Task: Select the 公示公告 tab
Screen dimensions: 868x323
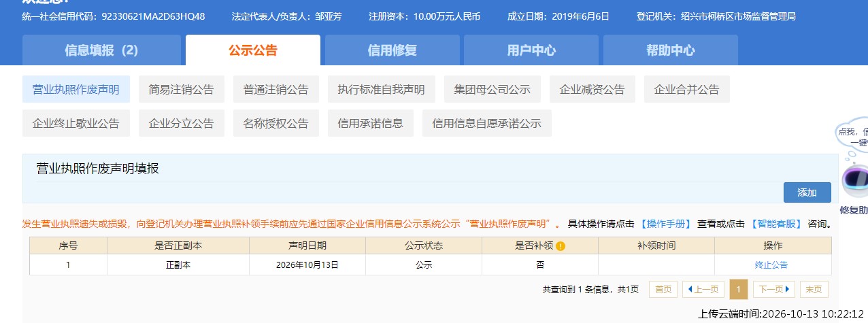Action: 253,50
